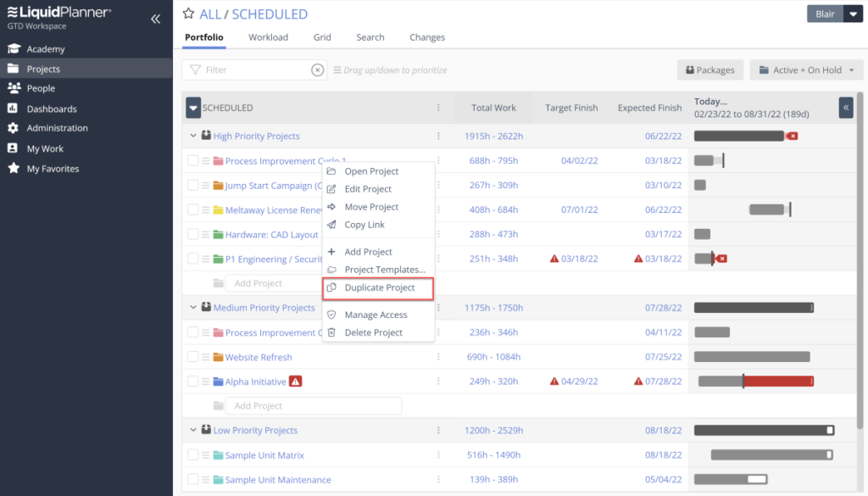868x496 pixels.
Task: Open the Blair user dropdown arrow
Action: click(853, 14)
